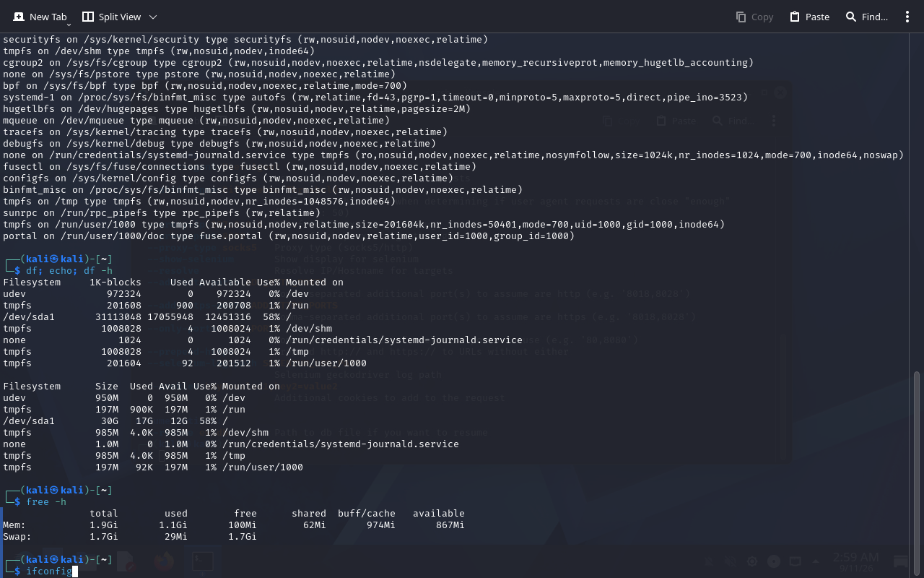Click the Split View label

coord(120,17)
